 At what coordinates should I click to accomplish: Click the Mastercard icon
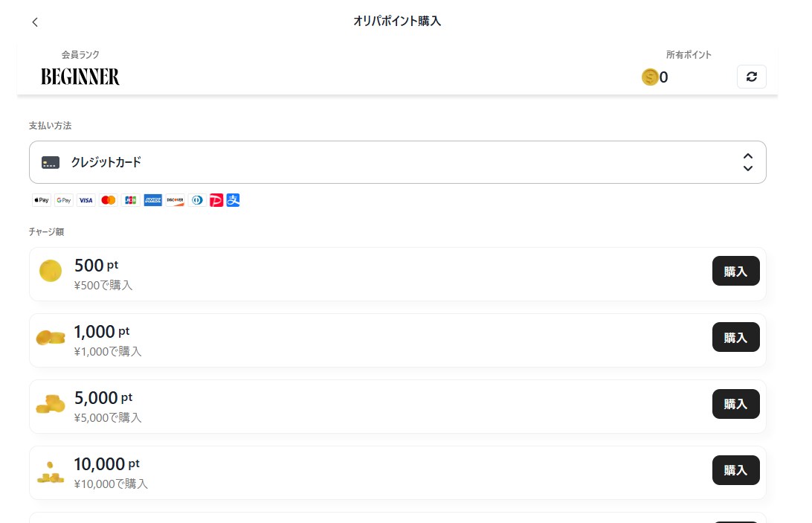tap(108, 200)
